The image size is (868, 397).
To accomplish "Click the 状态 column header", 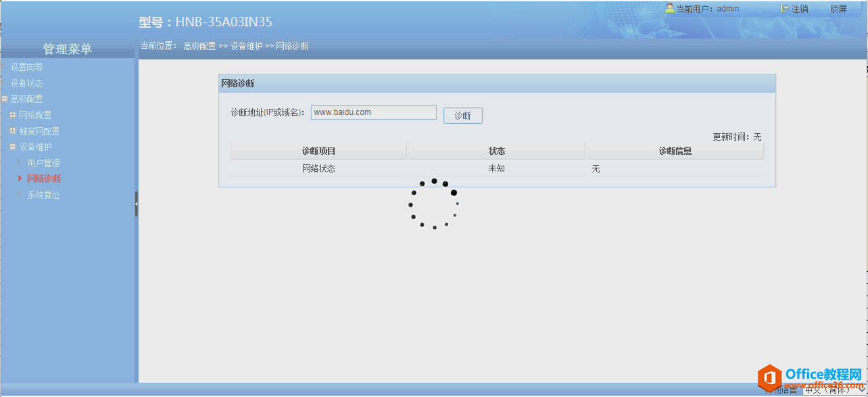I will click(496, 151).
